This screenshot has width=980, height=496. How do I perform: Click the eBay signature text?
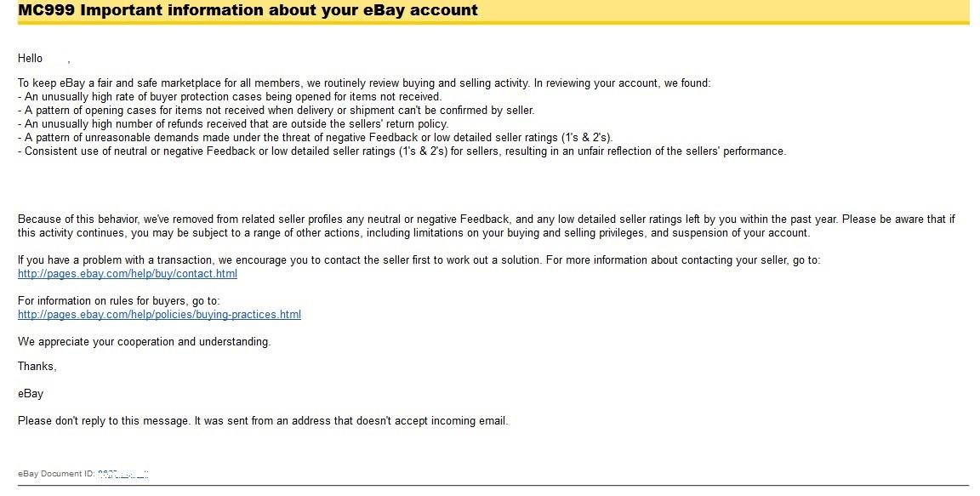point(31,394)
